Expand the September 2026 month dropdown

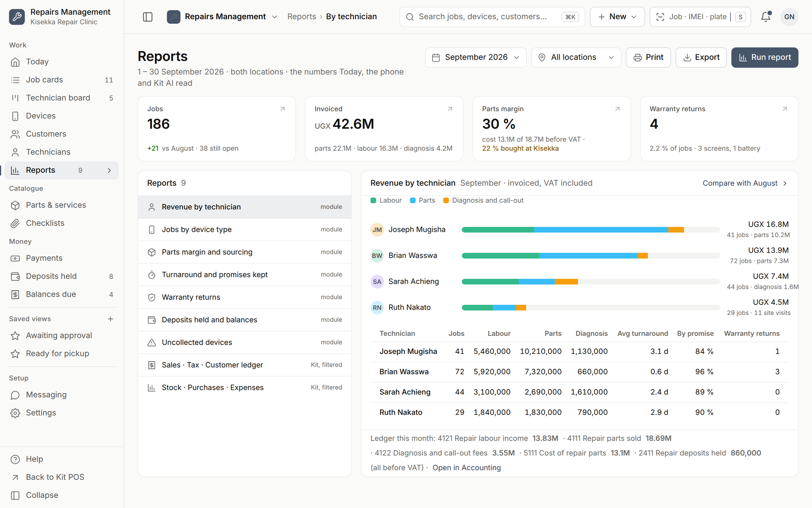476,58
